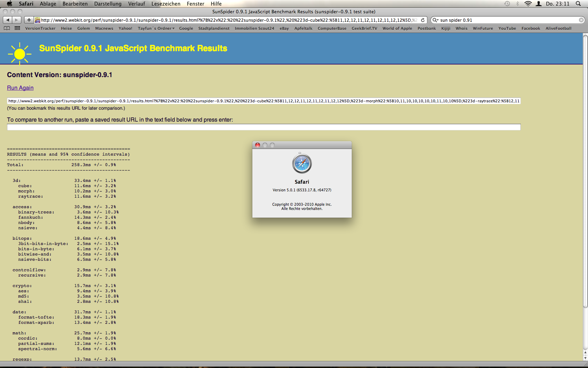The image size is (588, 368).
Task: Open the AliveFootball bookmark
Action: point(558,28)
